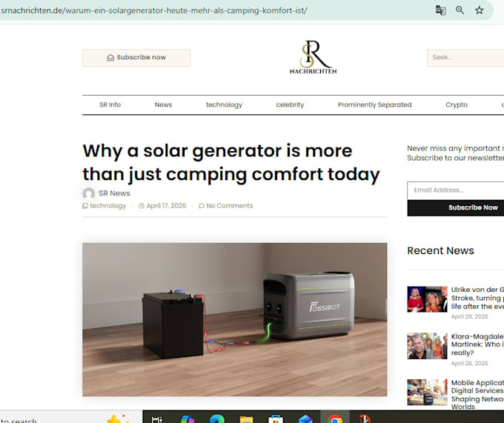Viewport: 504px width, 423px height.
Task: Open File Explorer from the taskbar
Action: 247,419
